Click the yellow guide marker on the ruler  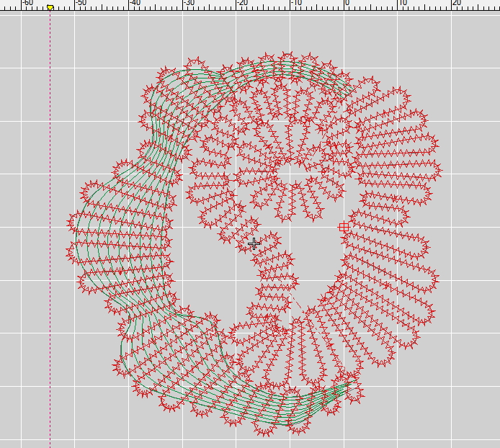click(50, 7)
